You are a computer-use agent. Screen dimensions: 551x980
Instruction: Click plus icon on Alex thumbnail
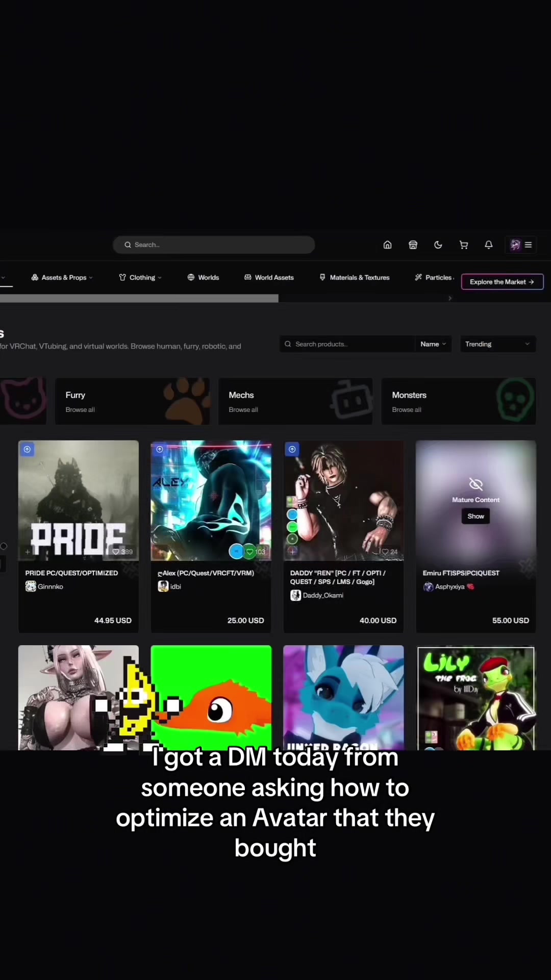[161, 552]
